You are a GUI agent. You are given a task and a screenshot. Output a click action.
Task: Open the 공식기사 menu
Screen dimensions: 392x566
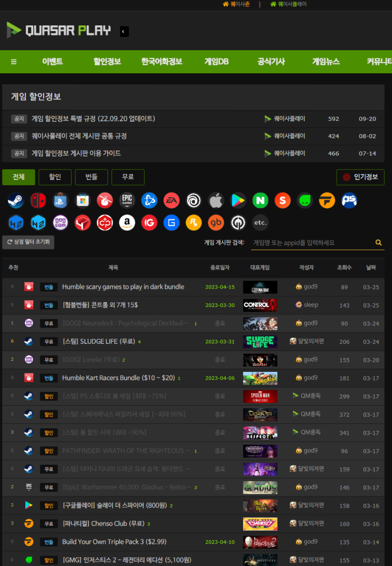[x=271, y=61]
